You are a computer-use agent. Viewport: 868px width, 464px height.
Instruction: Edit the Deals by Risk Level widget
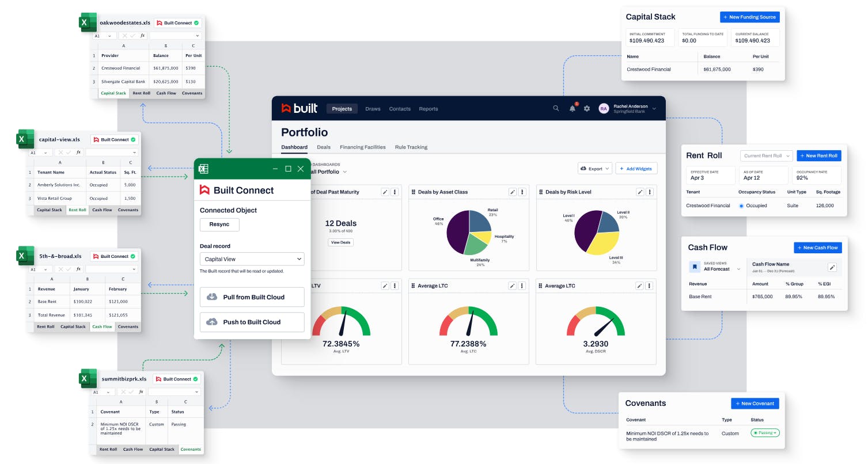tap(639, 192)
